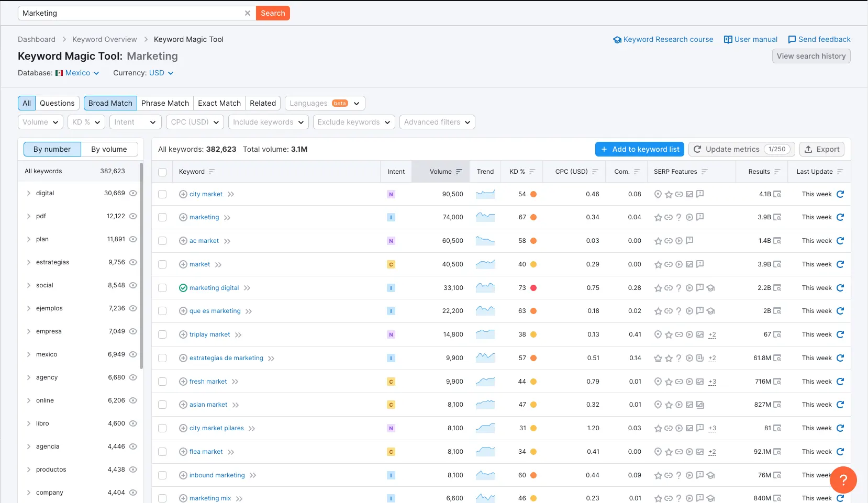Click the User manual icon
This screenshot has width=868, height=503.
click(x=728, y=39)
